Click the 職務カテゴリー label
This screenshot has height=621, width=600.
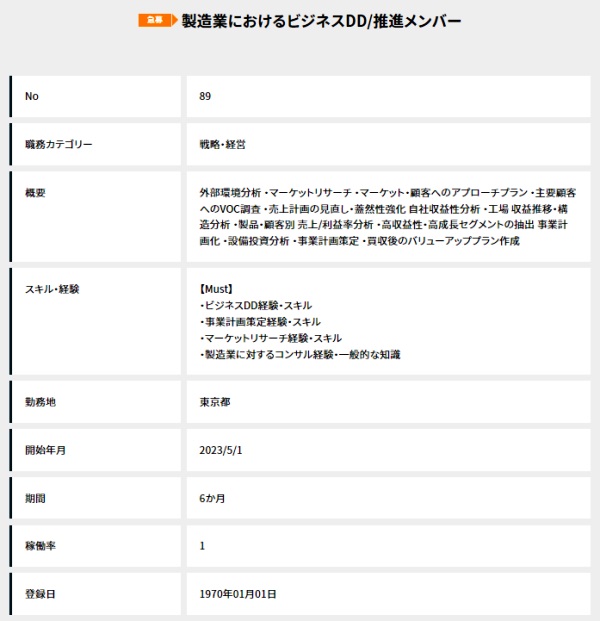tap(59, 144)
